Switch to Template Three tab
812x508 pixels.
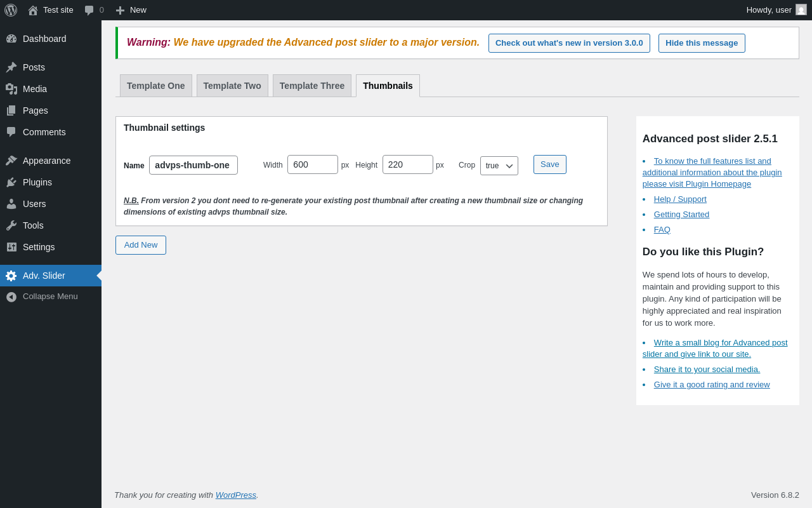click(x=312, y=86)
